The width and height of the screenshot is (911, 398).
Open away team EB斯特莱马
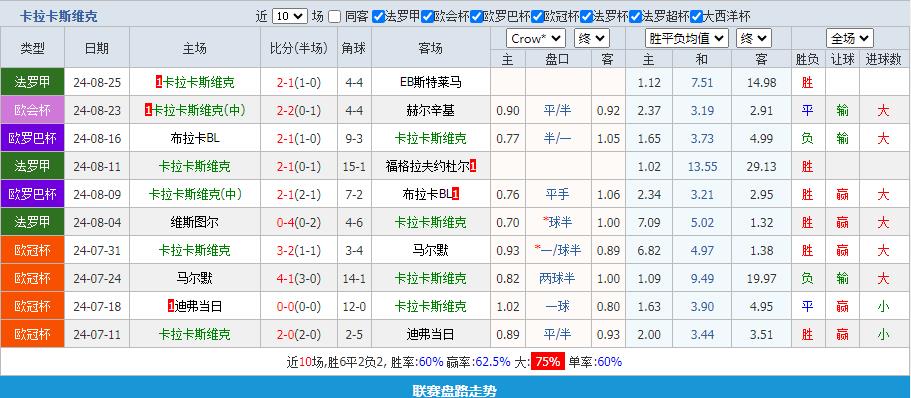[431, 83]
